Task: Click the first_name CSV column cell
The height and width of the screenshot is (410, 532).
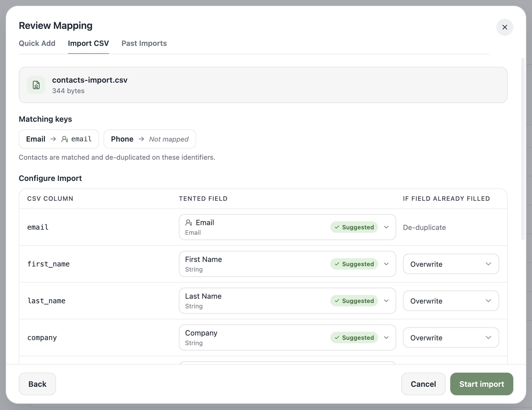Action: pos(48,264)
